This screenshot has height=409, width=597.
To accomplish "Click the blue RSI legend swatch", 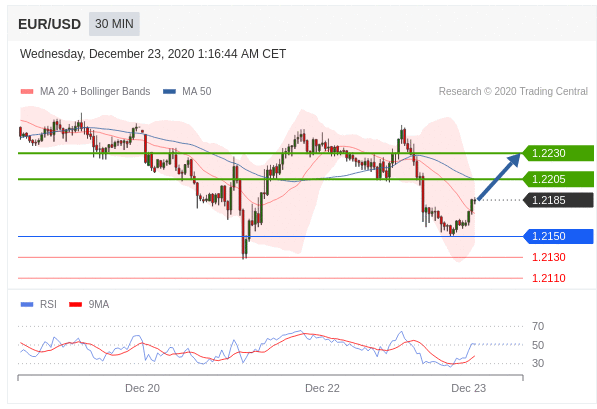I will [27, 304].
